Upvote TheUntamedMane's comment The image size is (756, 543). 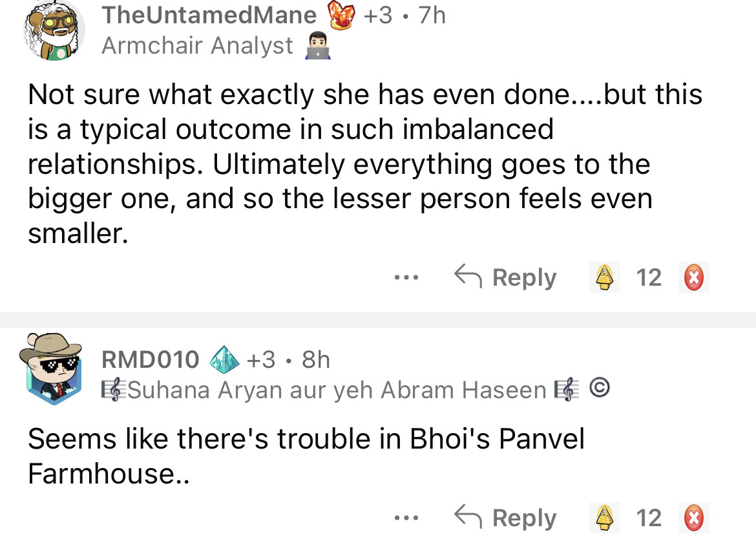click(x=604, y=278)
